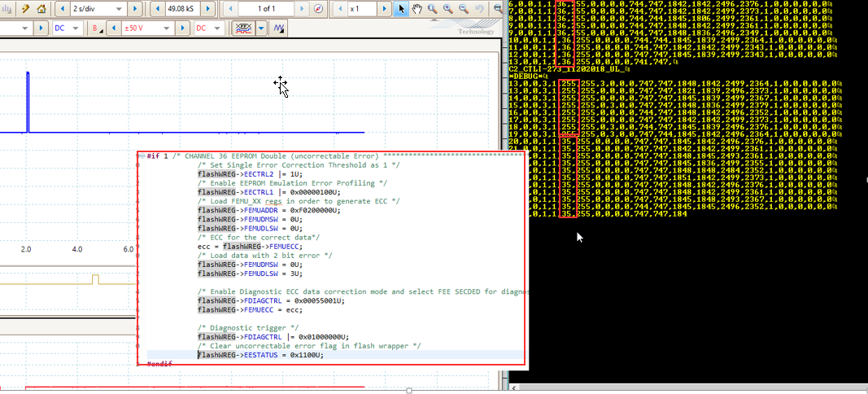Click 'flashWREG->FDIAGCTRL = 0x00055001U;' code line
Viewport: 868px width, 394px height.
[x=271, y=301]
